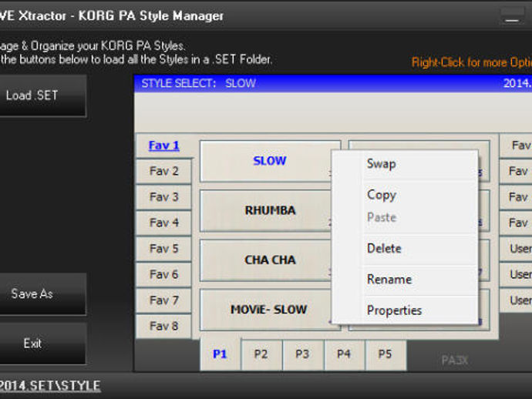This screenshot has width=532, height=399.
Task: Switch to page tab P2
Action: [x=261, y=354]
